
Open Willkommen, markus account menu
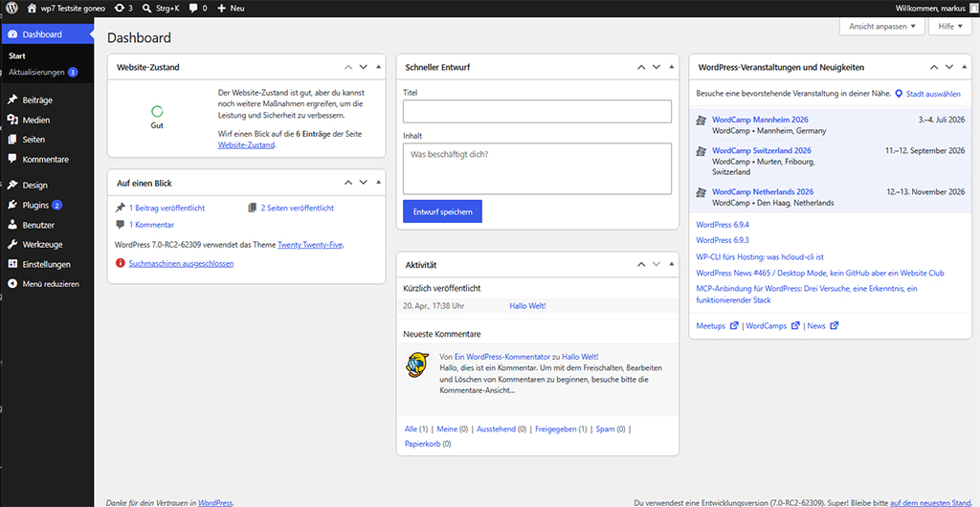[x=935, y=8]
